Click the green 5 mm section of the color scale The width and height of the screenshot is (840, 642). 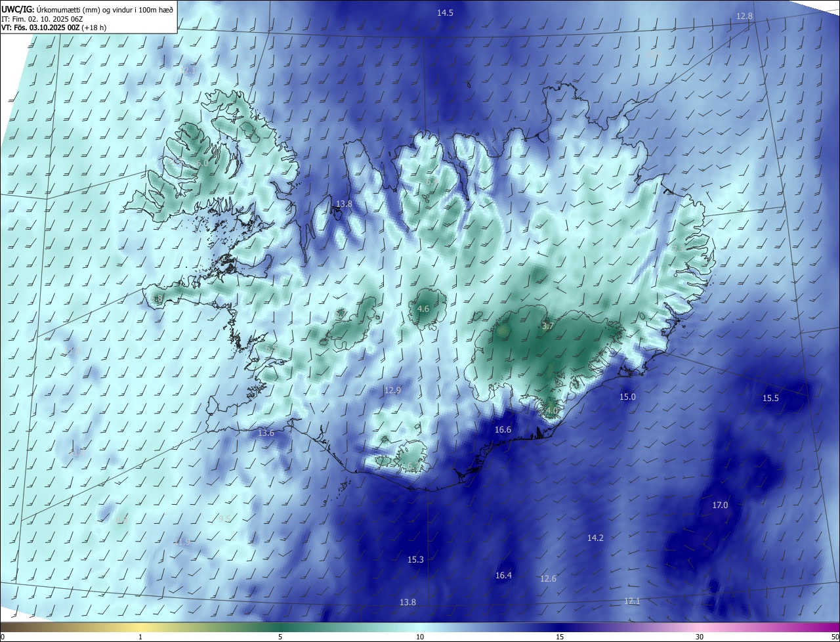(280, 627)
